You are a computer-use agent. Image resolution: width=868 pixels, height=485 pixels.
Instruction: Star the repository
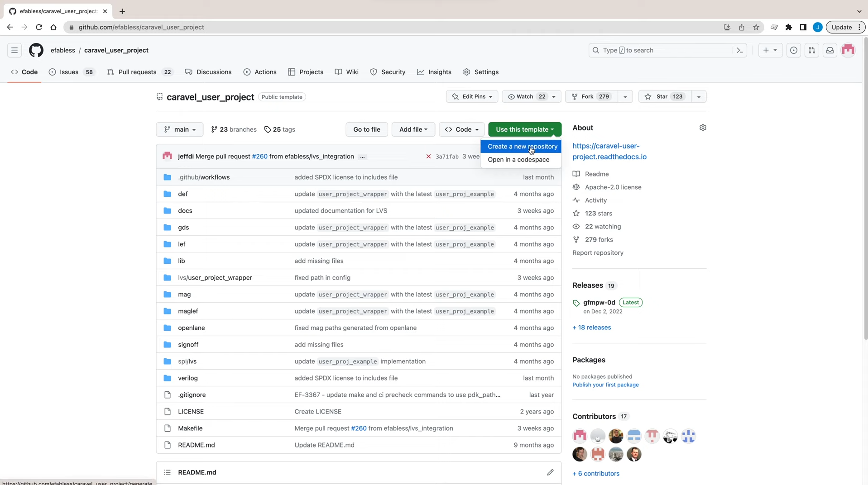pos(665,96)
